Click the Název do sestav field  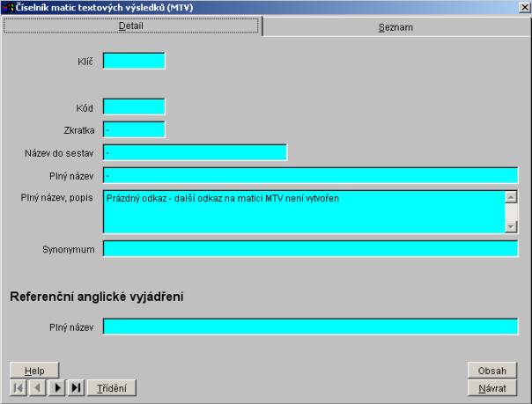pyautogui.click(x=195, y=152)
